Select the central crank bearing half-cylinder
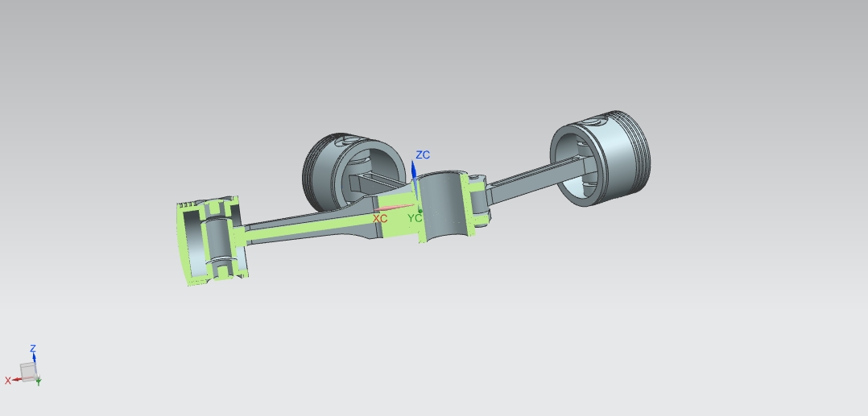Image resolution: width=868 pixels, height=416 pixels. coord(445,206)
